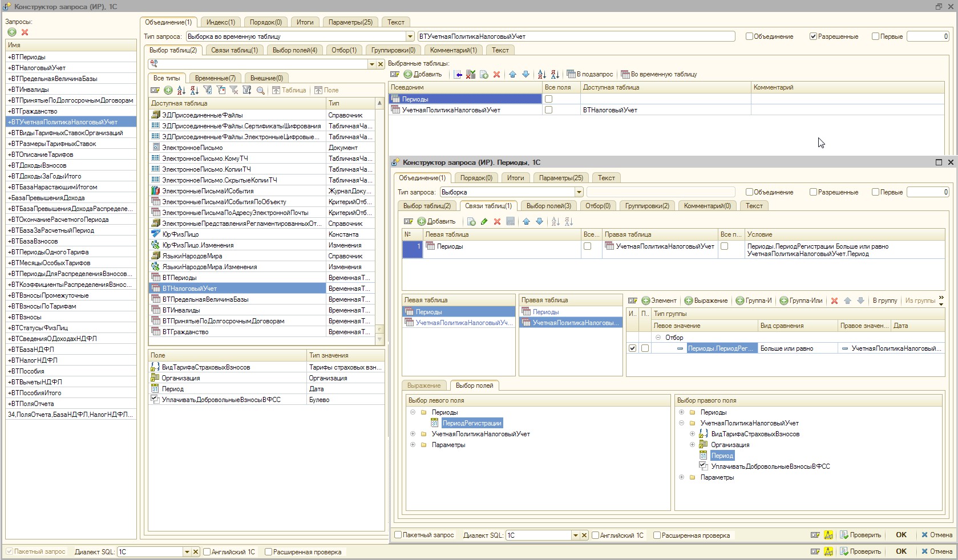Open Тип запроса dropdown in main window
The image size is (958, 560).
[410, 36]
